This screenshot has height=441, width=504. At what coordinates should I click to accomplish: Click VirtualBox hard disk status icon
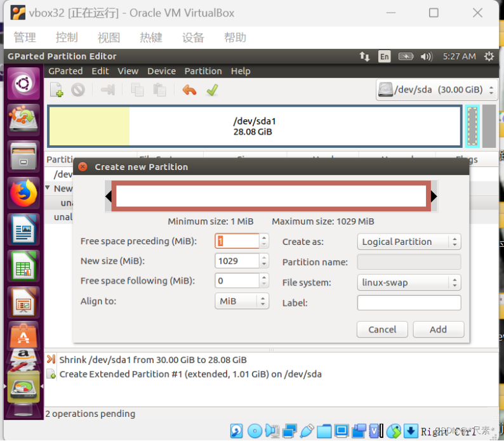(236, 431)
